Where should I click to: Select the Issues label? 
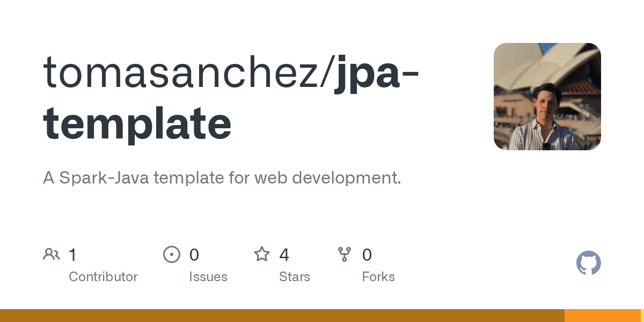[208, 277]
